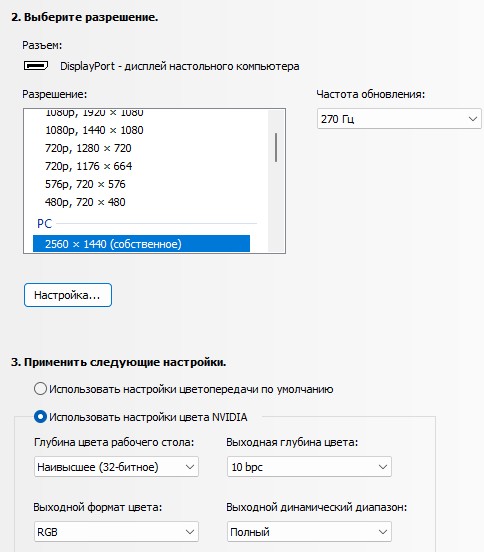The width and height of the screenshot is (484, 552).
Task: Click the partially visible 1080p, 1920 × 1080 entry
Action: click(x=94, y=113)
